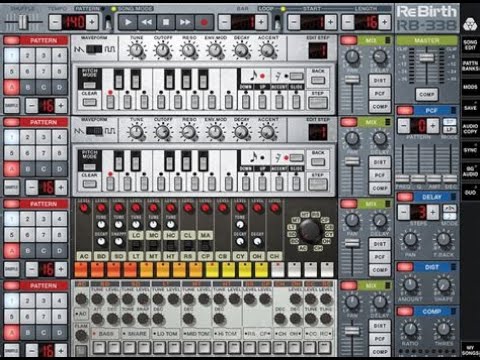Viewport: 480px width, 360px height.
Task: Select bank D on the 808 pattern selector
Action: 60,251
